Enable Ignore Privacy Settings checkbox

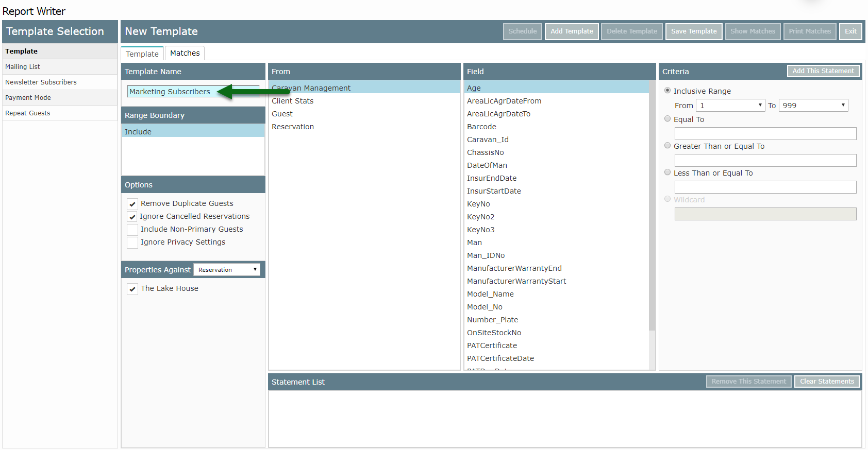click(x=132, y=243)
